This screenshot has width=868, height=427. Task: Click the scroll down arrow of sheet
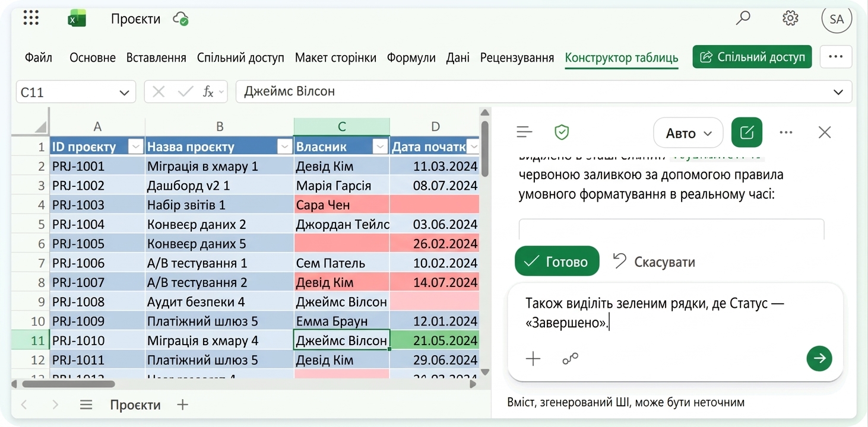(484, 372)
